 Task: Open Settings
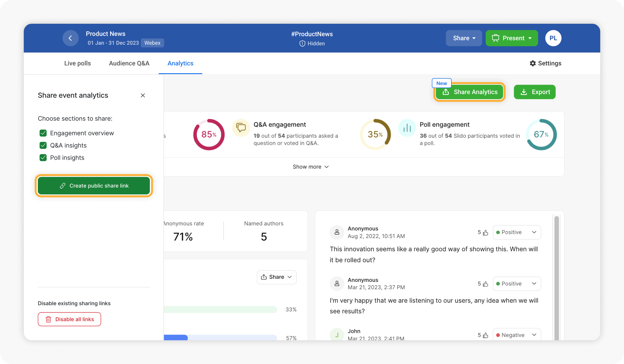click(x=545, y=63)
